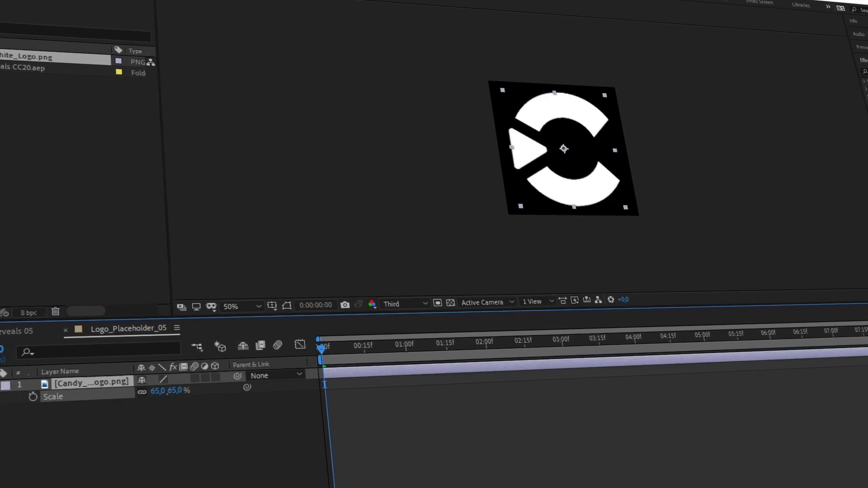Toggle the Scale constrain proportions link

142,392
